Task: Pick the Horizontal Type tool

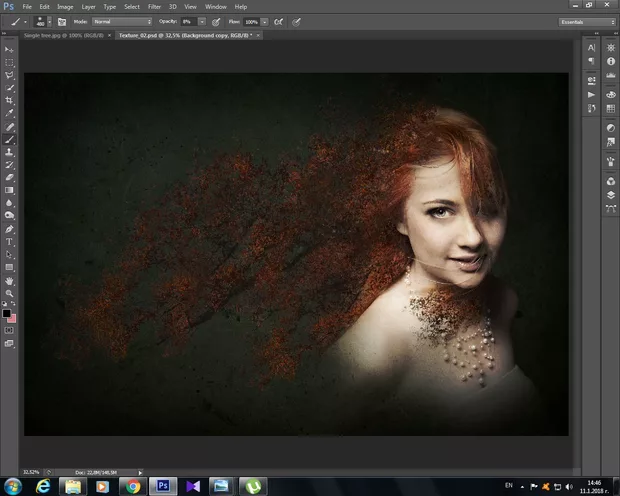Action: (x=10, y=242)
